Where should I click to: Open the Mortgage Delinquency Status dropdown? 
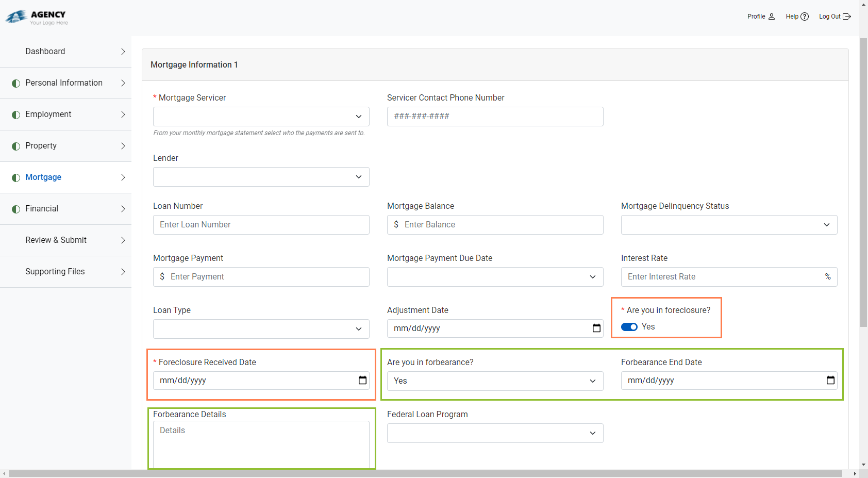[x=729, y=225]
